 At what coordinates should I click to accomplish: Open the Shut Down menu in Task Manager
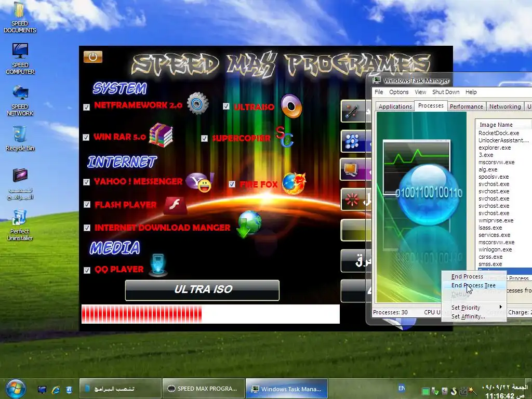(x=445, y=92)
